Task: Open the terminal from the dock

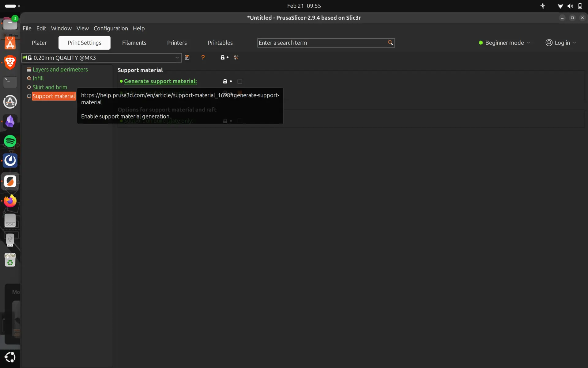Action: [x=10, y=82]
